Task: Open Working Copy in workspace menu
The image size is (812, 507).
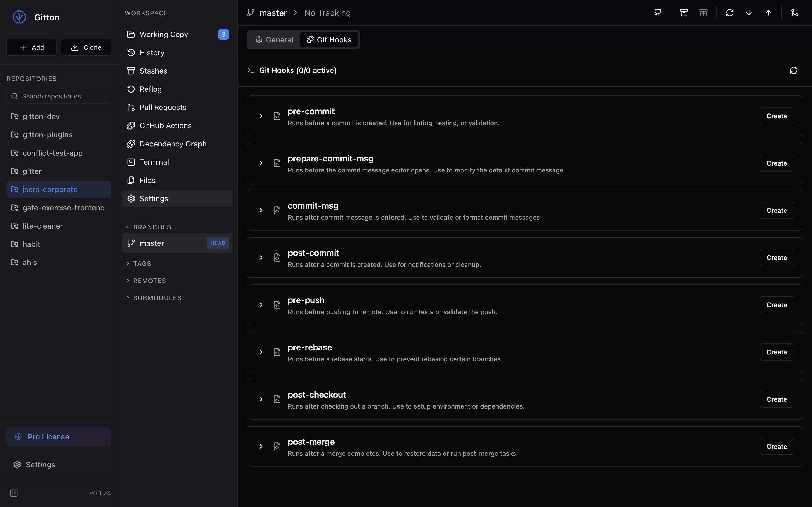Action: pyautogui.click(x=164, y=35)
